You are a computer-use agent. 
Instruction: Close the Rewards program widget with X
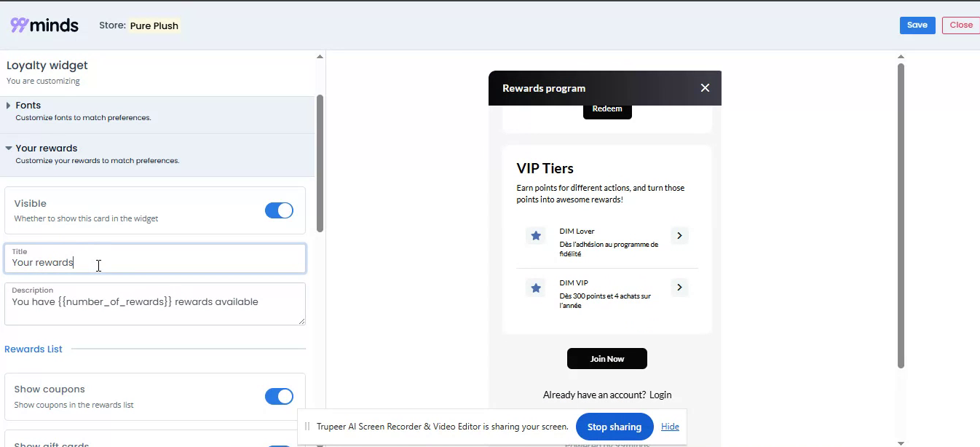(705, 88)
